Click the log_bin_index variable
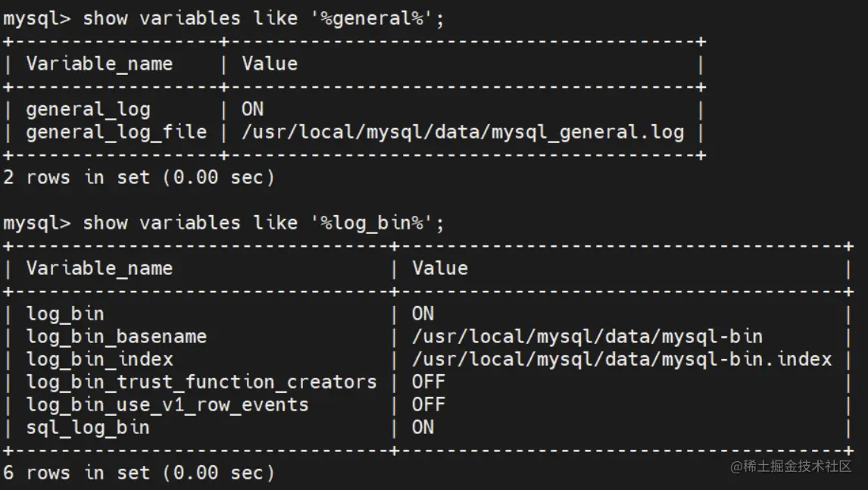The width and height of the screenshot is (868, 490). [x=99, y=360]
